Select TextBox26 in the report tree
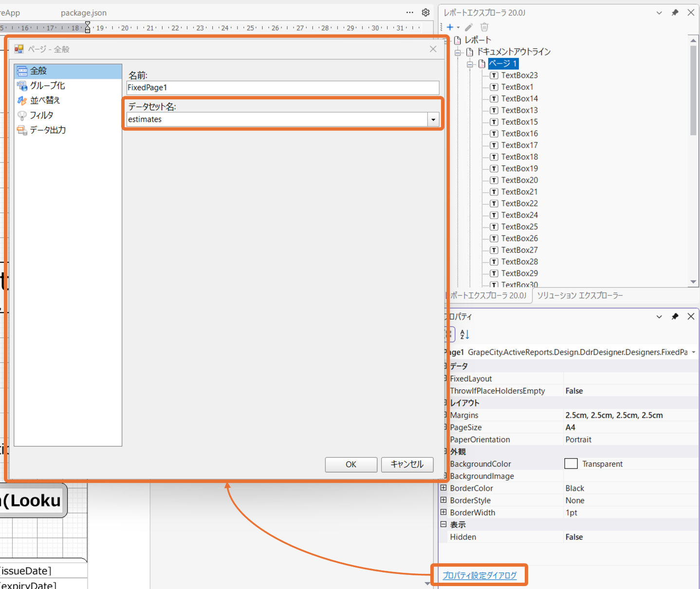Screen dimensions: 700x589 [519, 239]
